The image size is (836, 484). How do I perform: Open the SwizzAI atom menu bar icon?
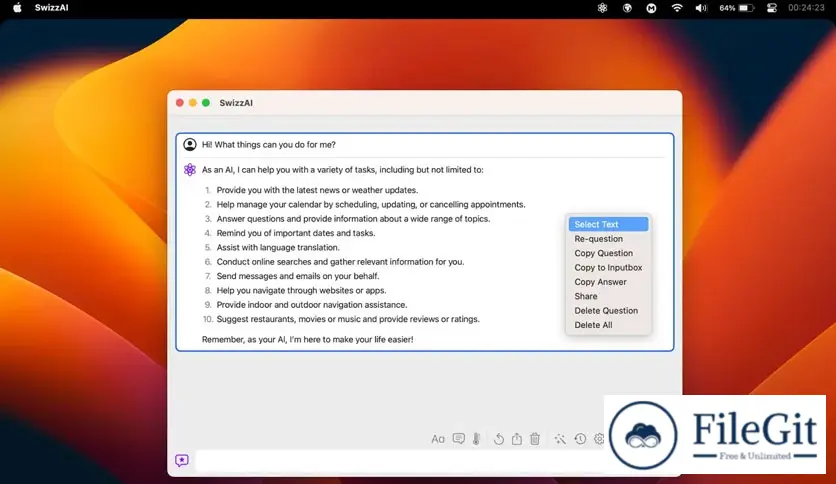click(602, 8)
